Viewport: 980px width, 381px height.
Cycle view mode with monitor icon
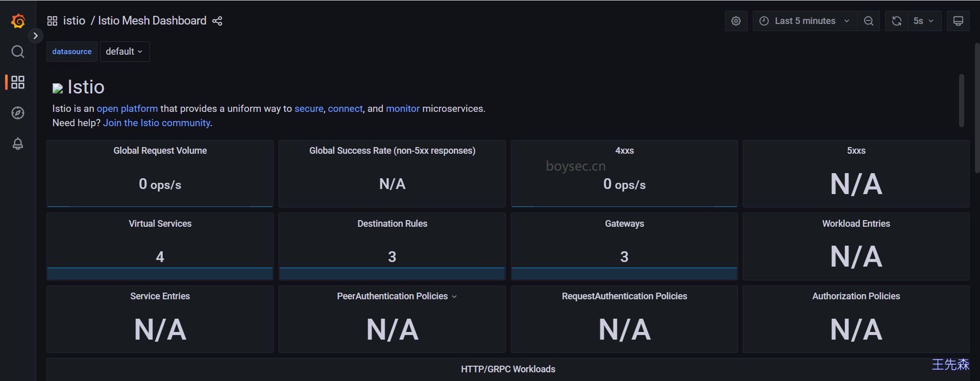[x=958, y=21]
